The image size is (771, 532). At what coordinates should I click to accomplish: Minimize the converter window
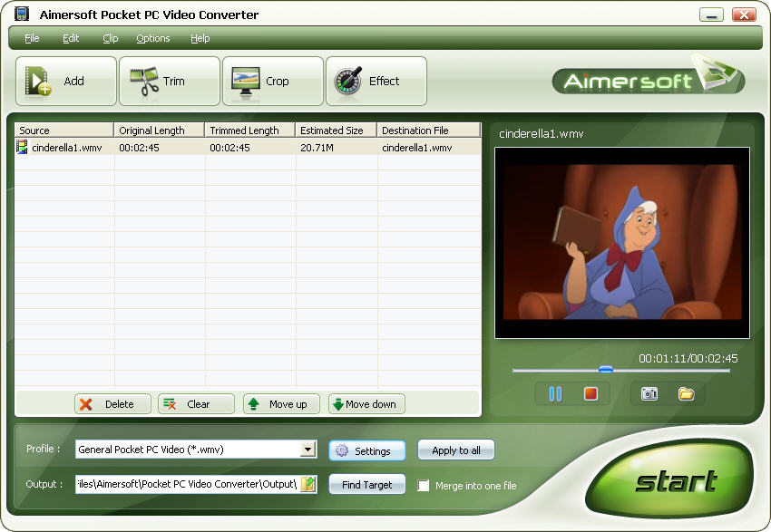[711, 15]
